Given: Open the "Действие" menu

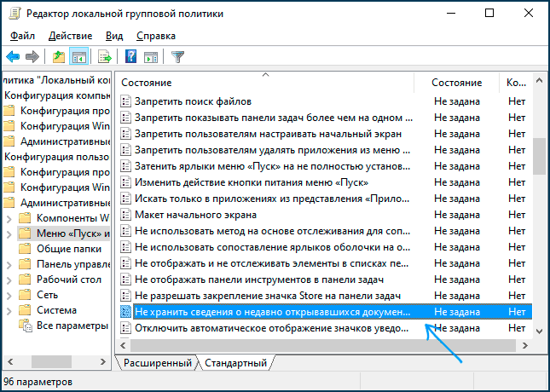Looking at the screenshot, I should 70,36.
